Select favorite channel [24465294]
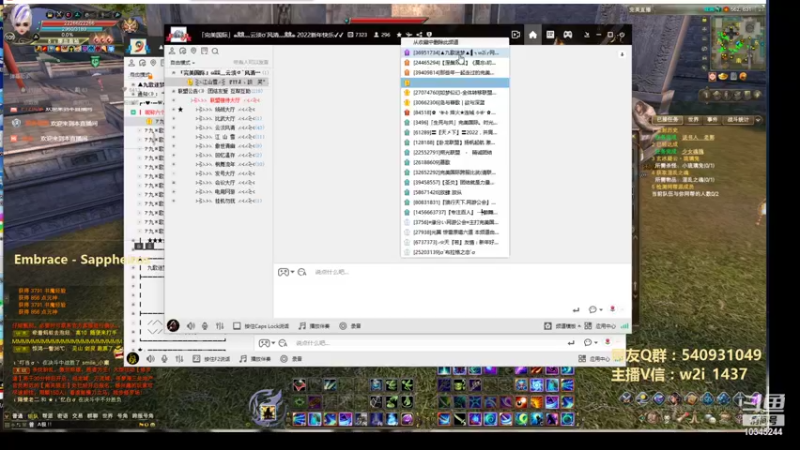 click(455, 63)
